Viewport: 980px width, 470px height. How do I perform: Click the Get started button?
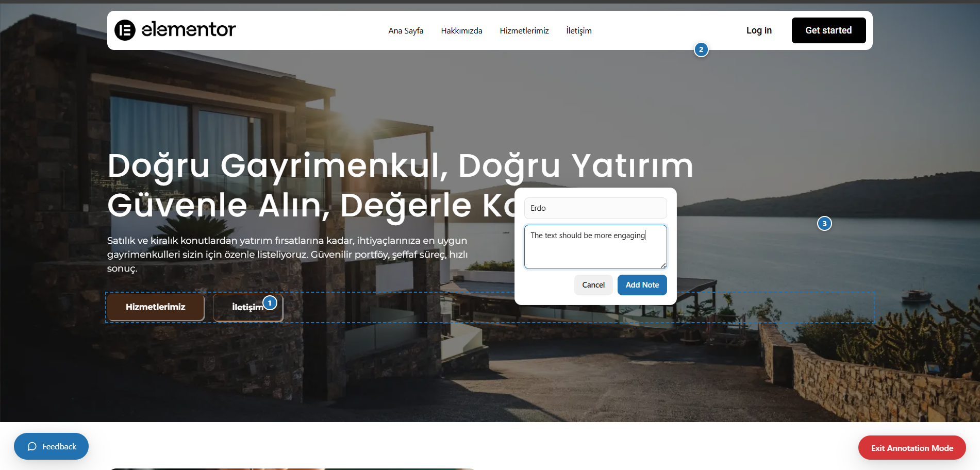[828, 30]
